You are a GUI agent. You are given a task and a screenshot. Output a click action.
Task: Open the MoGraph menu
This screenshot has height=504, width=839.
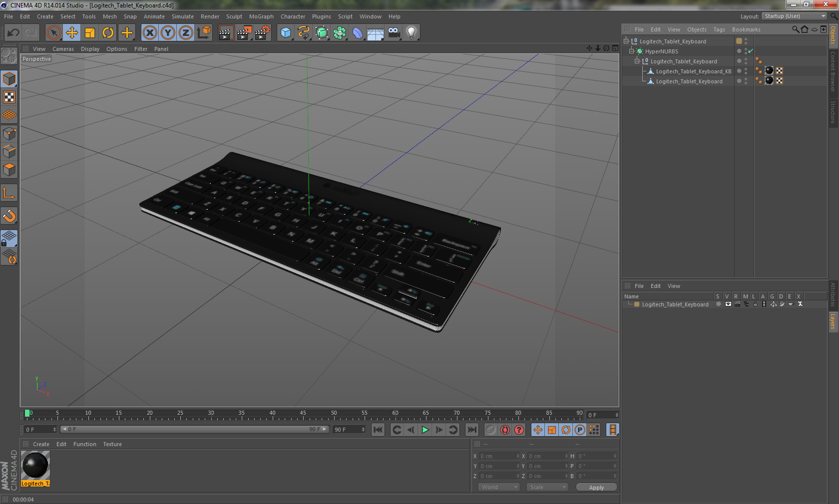(261, 16)
